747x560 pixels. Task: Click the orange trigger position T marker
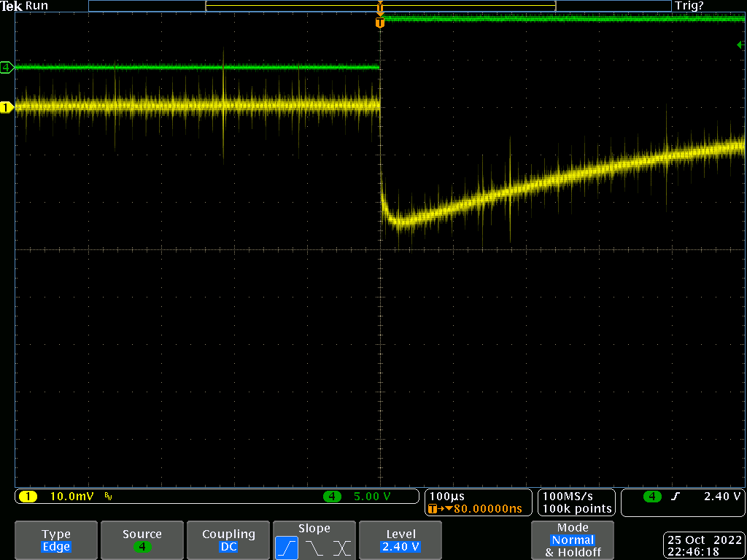click(x=379, y=23)
